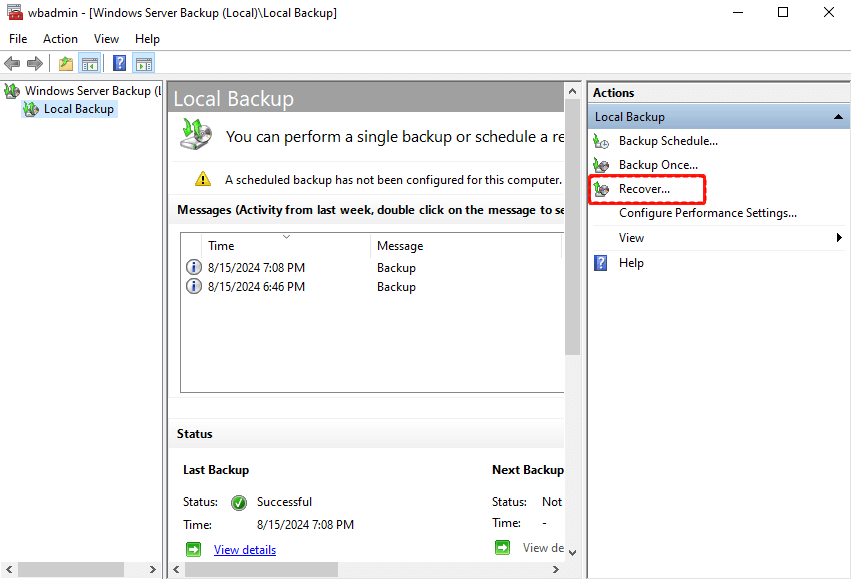Image resolution: width=851 pixels, height=579 pixels.
Task: Open Configure Performance Settings
Action: click(x=708, y=213)
